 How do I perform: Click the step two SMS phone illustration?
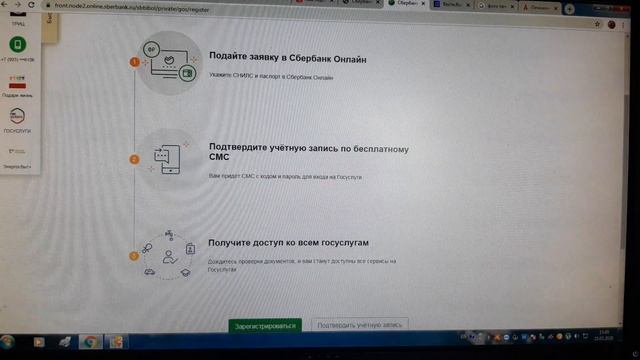pyautogui.click(x=169, y=159)
